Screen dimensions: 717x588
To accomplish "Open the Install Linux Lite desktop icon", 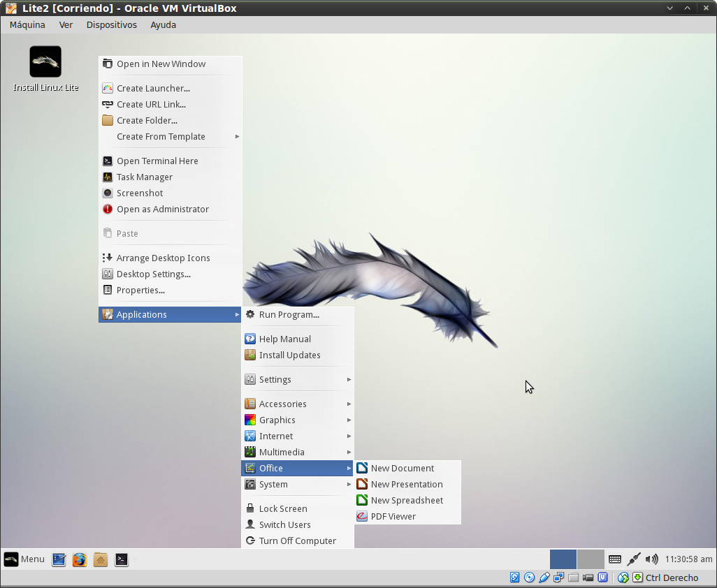I will click(45, 62).
